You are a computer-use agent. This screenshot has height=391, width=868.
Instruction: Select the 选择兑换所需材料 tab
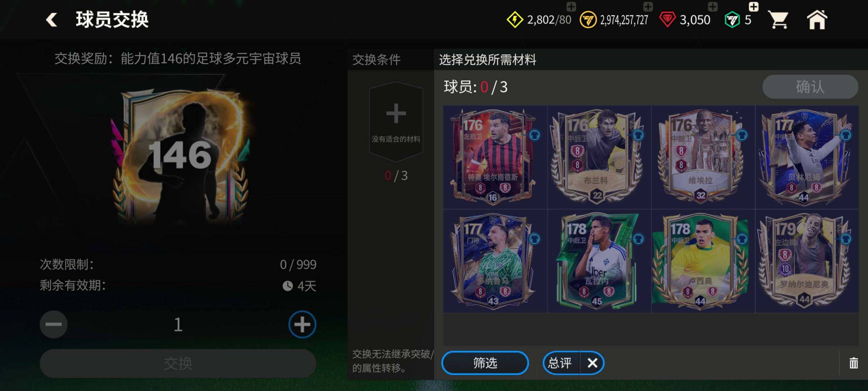(x=488, y=59)
